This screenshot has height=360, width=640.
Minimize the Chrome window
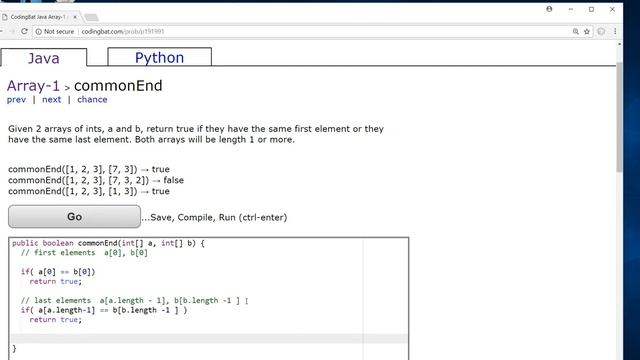(571, 9)
